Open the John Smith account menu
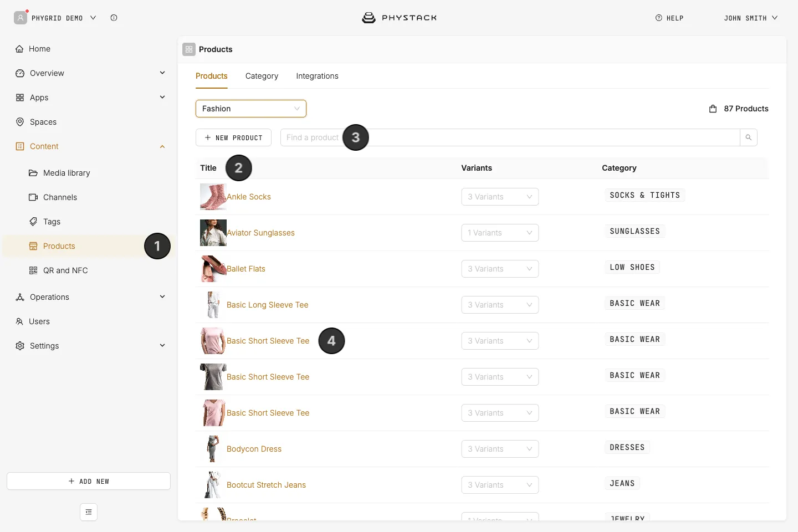 [x=751, y=18]
